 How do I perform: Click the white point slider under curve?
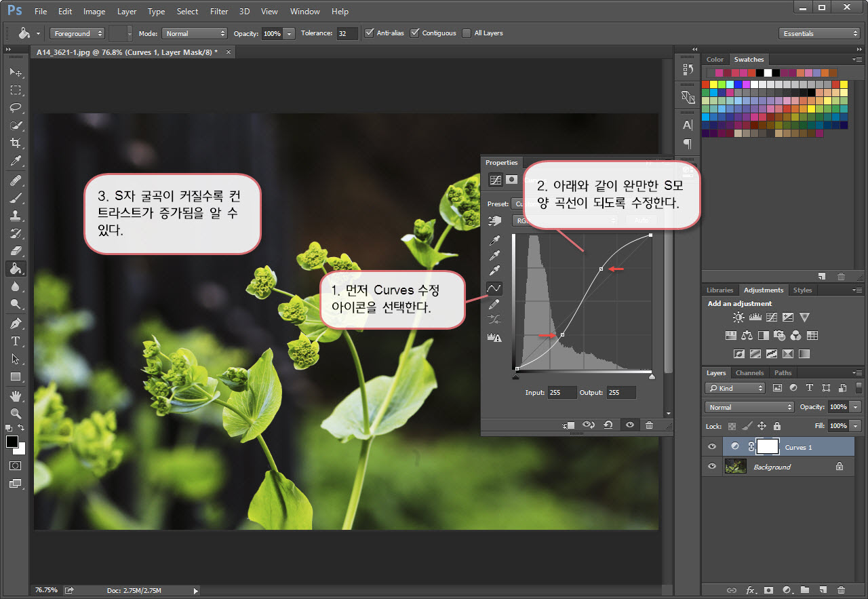click(652, 376)
